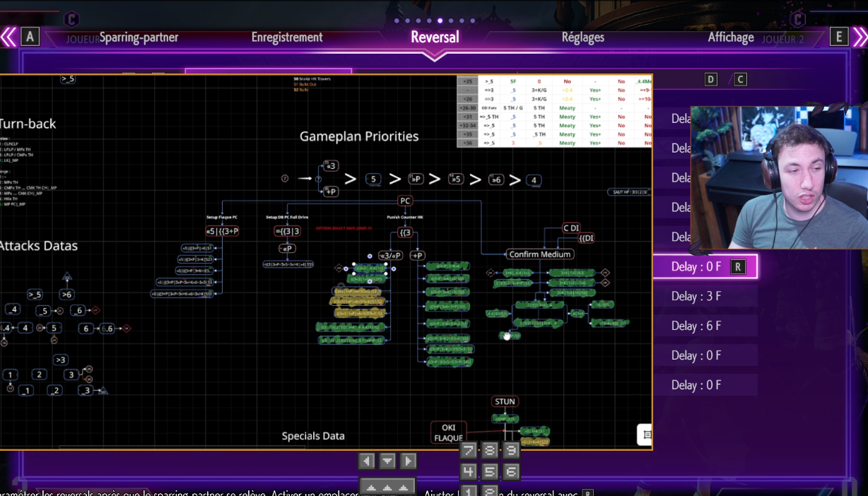This screenshot has width=868, height=496.
Task: Click the right double-chevron menu arrow
Action: [x=860, y=37]
